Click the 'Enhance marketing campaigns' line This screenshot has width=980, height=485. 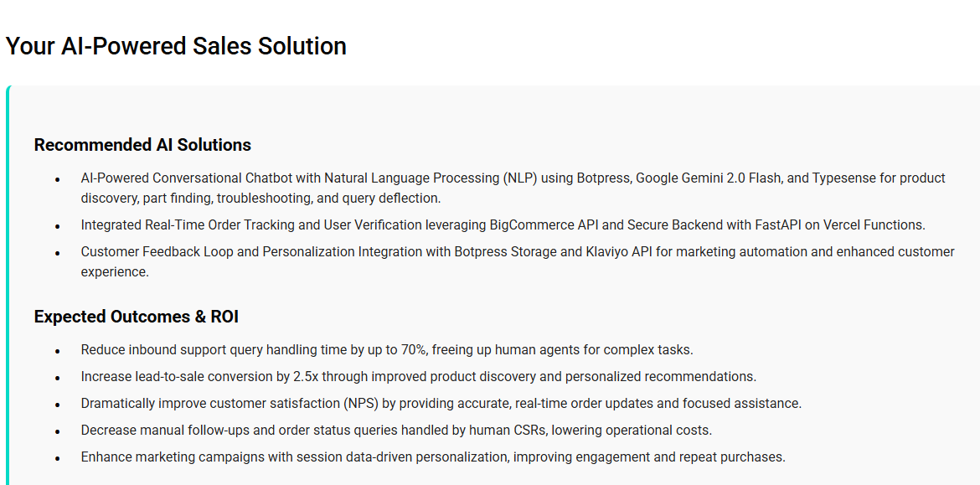pos(433,457)
